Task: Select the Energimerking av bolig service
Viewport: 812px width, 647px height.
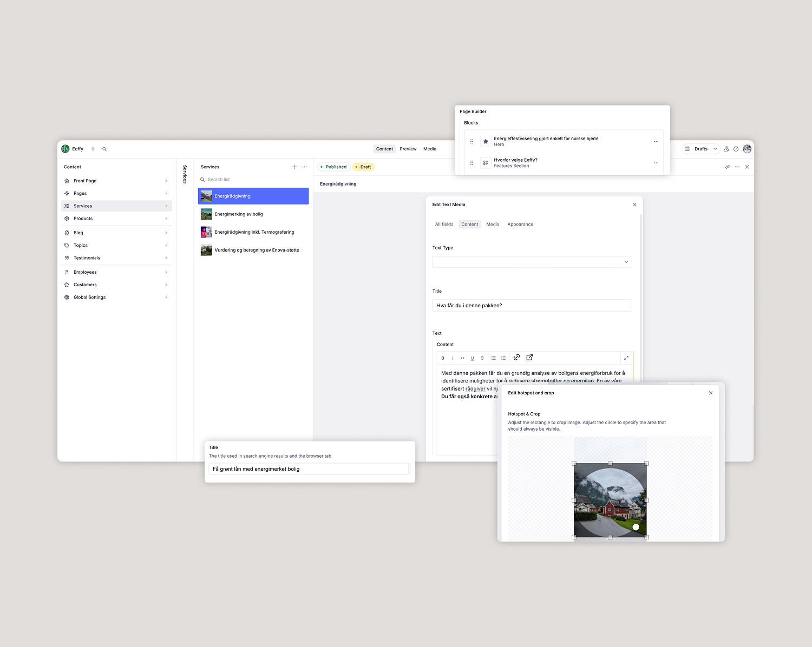Action: [x=253, y=214]
